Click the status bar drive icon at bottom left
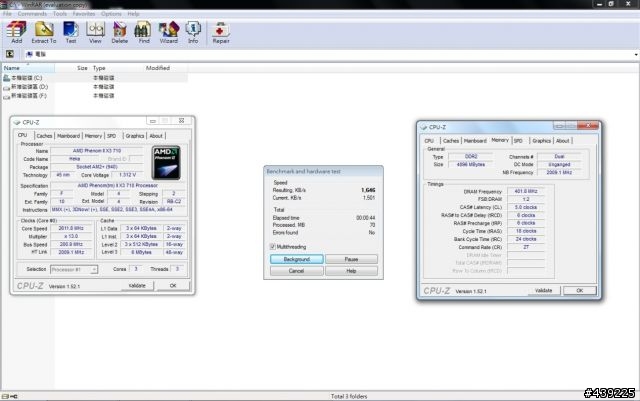The height and width of the screenshot is (401, 640). 5,396
